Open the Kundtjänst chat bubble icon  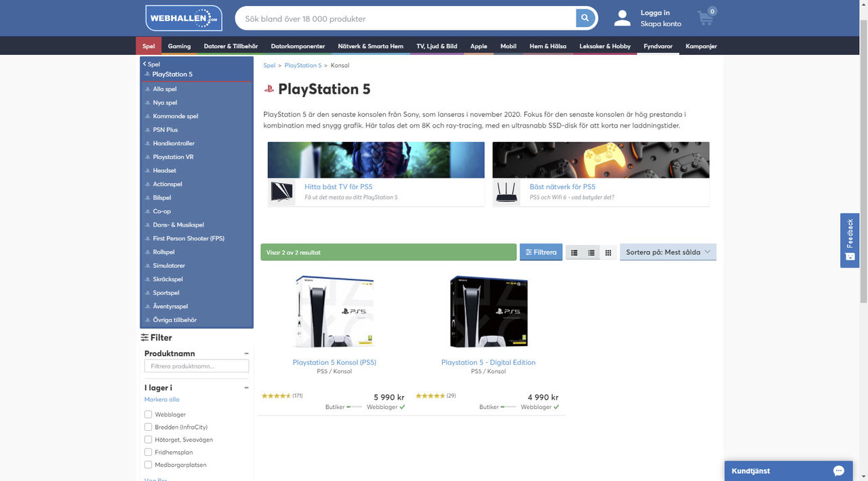[837, 471]
